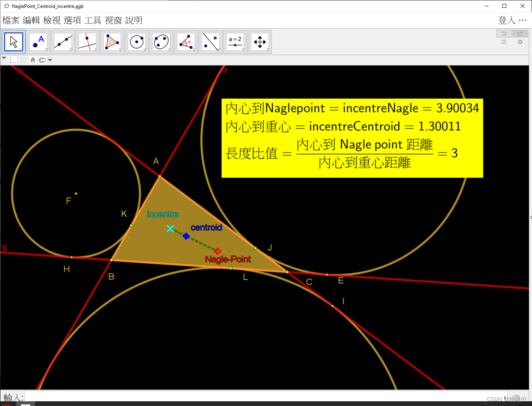Click into the 輸入 input bar field
This screenshot has height=406, width=532.
[x=266, y=396]
